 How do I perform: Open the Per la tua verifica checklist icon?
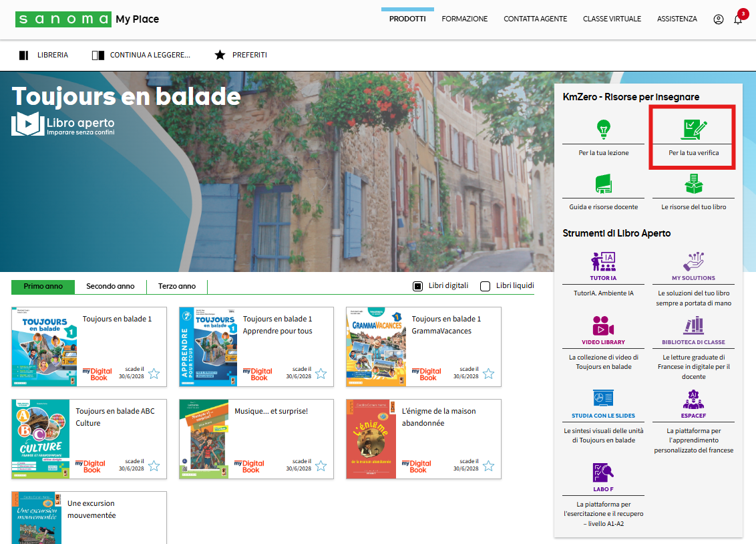694,129
